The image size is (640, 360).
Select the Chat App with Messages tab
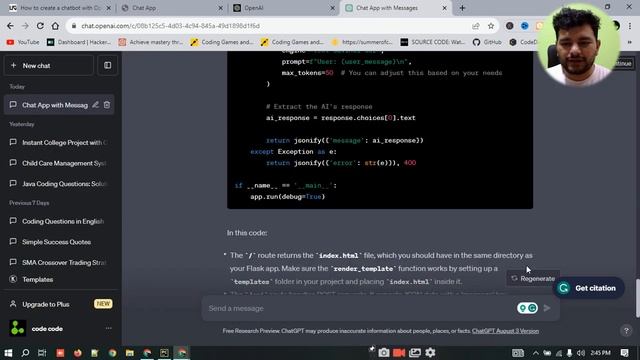[x=395, y=8]
